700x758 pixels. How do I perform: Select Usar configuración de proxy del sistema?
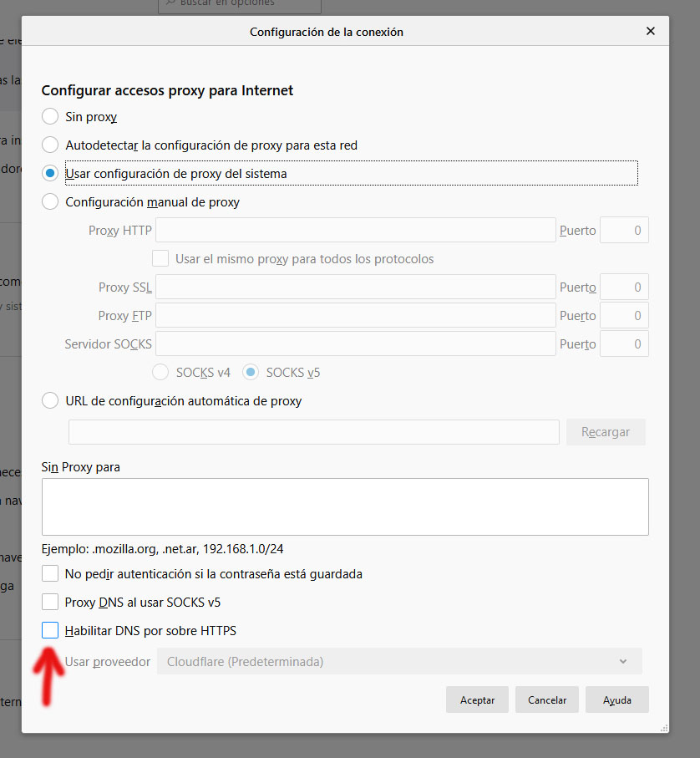50,174
